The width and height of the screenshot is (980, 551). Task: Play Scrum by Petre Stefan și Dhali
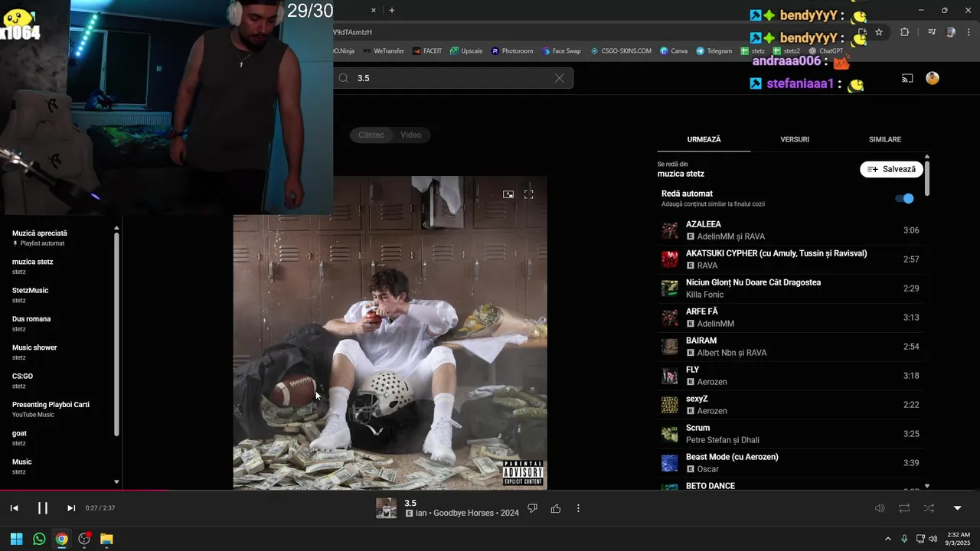pyautogui.click(x=790, y=434)
